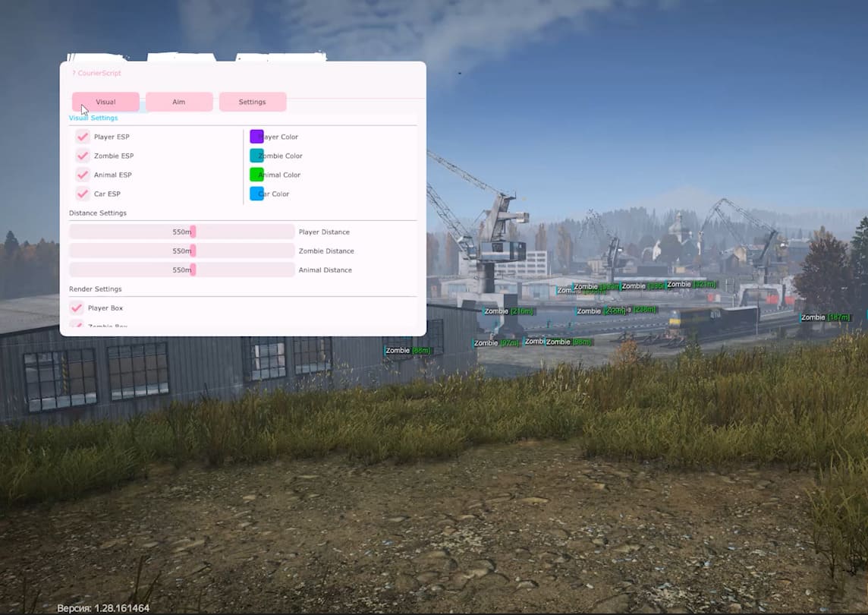Viewport: 868px width, 615px height.
Task: Open the Aim tab
Action: [179, 102]
